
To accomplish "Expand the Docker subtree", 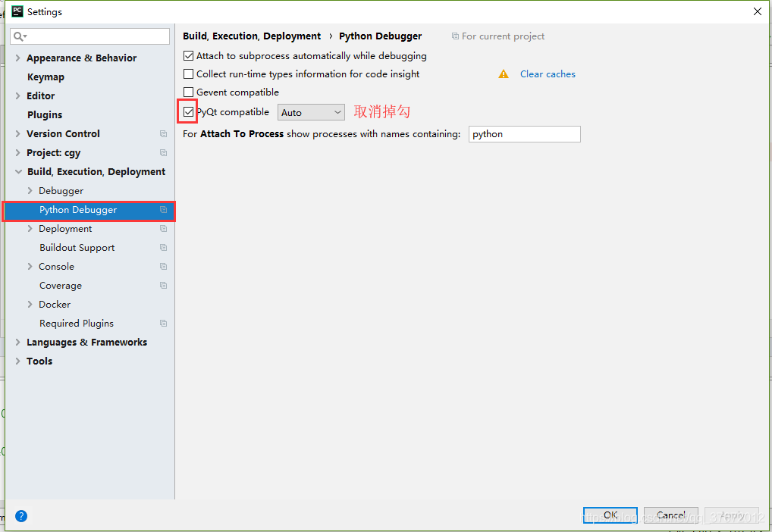I will 30,304.
